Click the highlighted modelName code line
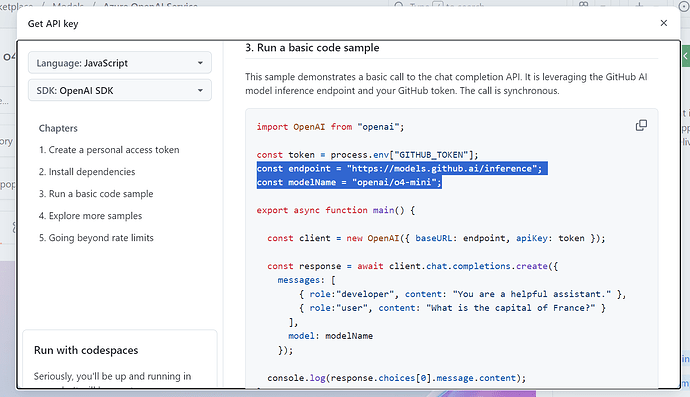Image resolution: width=690 pixels, height=397 pixels. (x=349, y=182)
